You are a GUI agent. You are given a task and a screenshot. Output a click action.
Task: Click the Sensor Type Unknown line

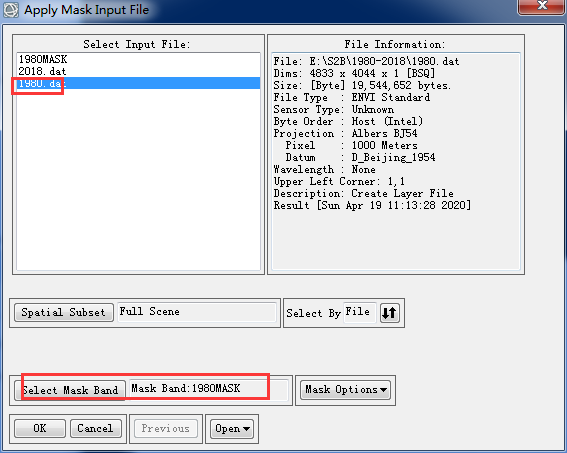tap(334, 109)
